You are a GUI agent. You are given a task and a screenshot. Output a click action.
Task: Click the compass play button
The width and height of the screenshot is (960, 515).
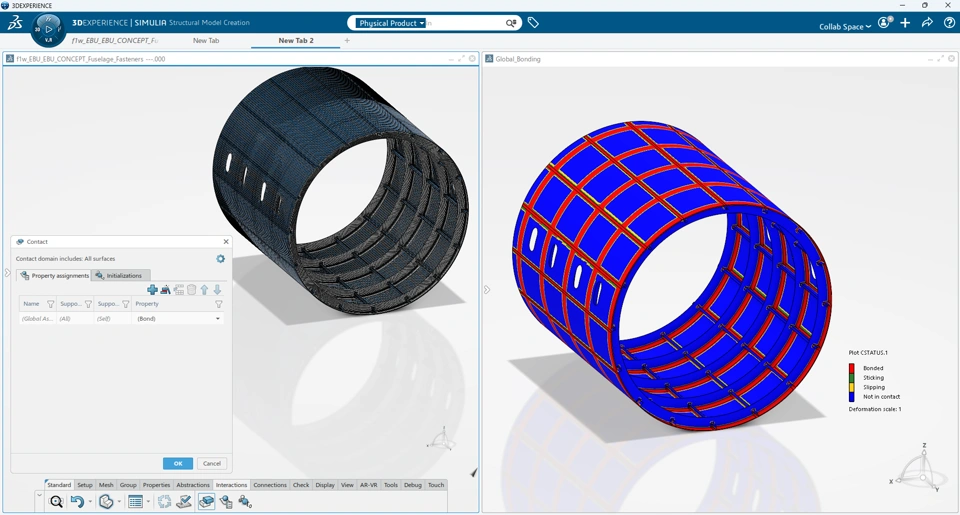point(49,29)
